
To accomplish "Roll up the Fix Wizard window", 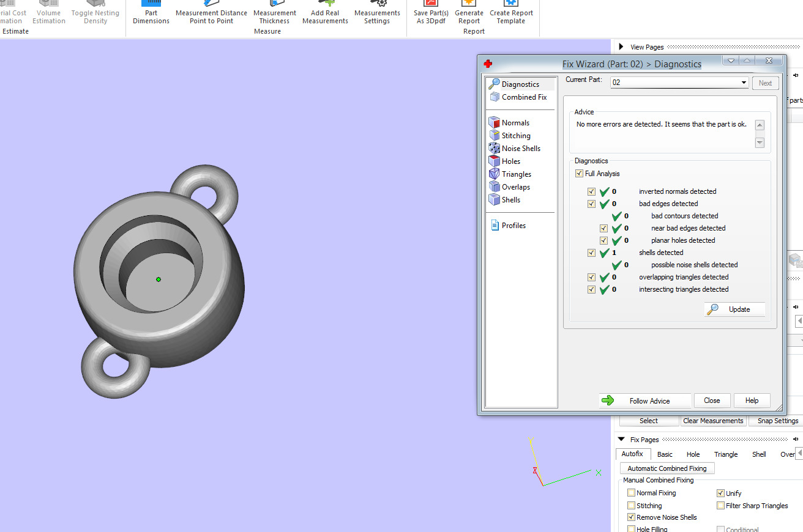I will 746,61.
